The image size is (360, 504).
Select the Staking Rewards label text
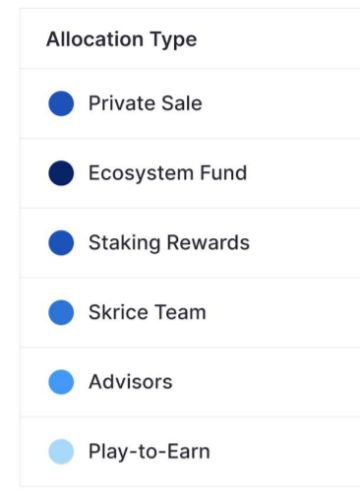pos(169,243)
